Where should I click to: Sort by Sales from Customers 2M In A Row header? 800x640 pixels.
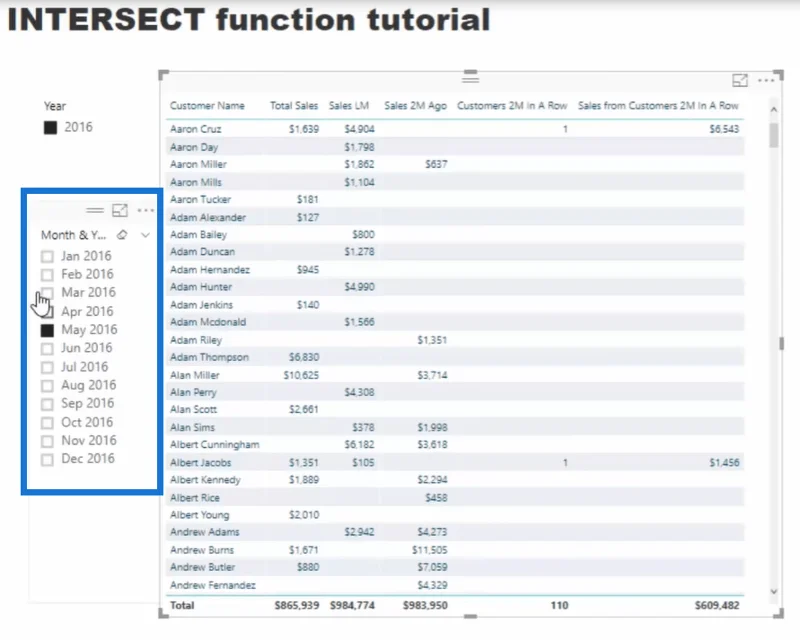(658, 106)
